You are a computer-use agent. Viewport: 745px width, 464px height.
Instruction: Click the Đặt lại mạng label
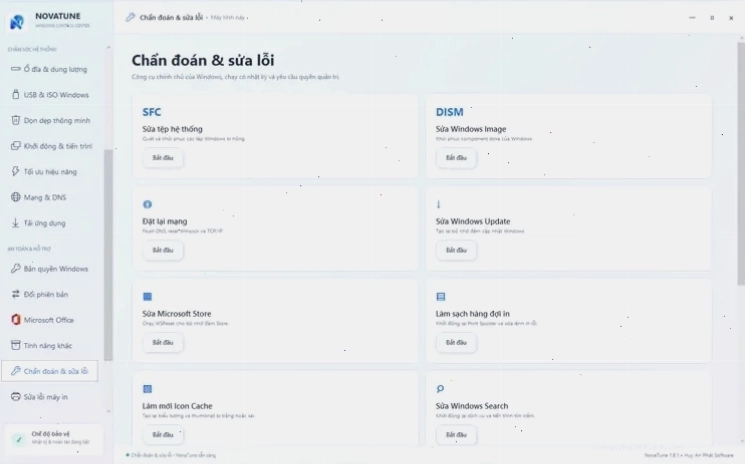click(164, 221)
